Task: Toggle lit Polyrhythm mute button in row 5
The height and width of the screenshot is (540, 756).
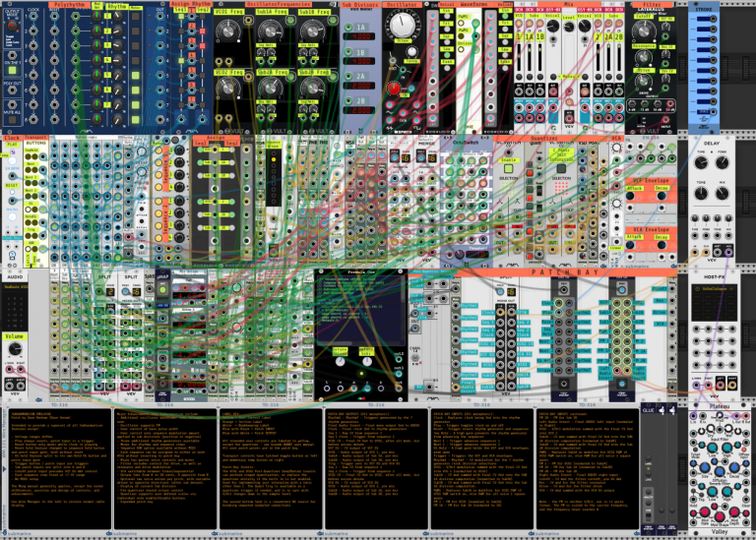Action: point(136,76)
